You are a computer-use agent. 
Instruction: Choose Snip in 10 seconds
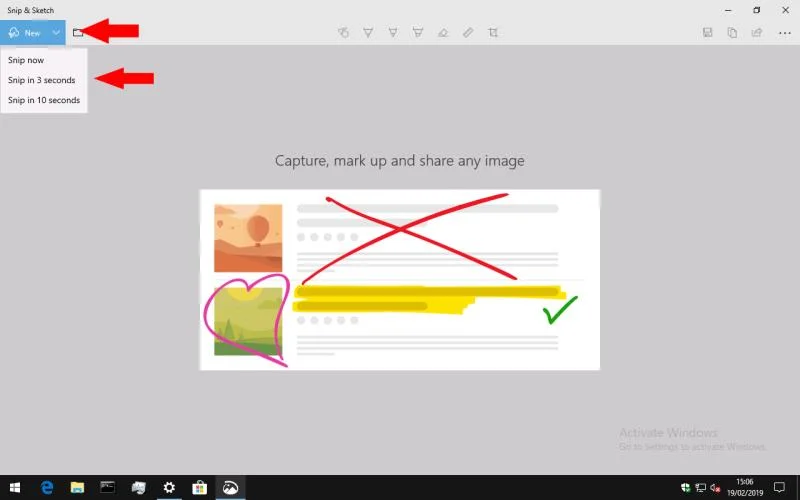click(44, 100)
